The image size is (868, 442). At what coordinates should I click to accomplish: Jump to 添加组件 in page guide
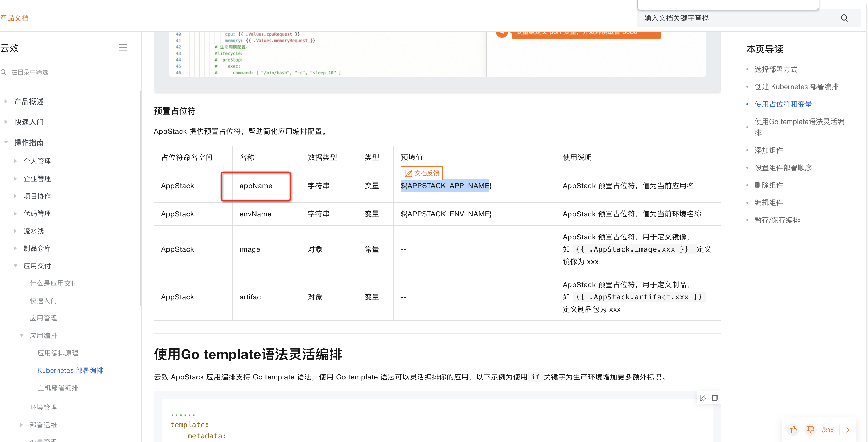768,150
